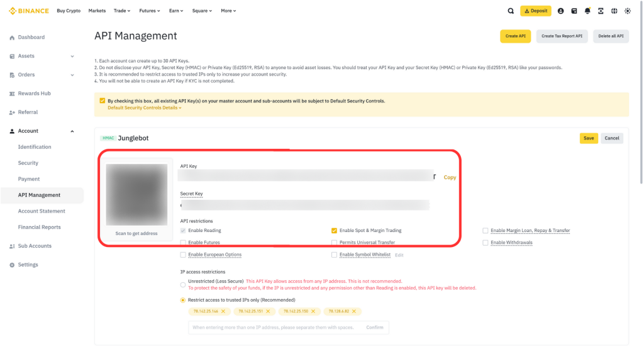
Task: Open Trade dropdown menu
Action: 122,11
